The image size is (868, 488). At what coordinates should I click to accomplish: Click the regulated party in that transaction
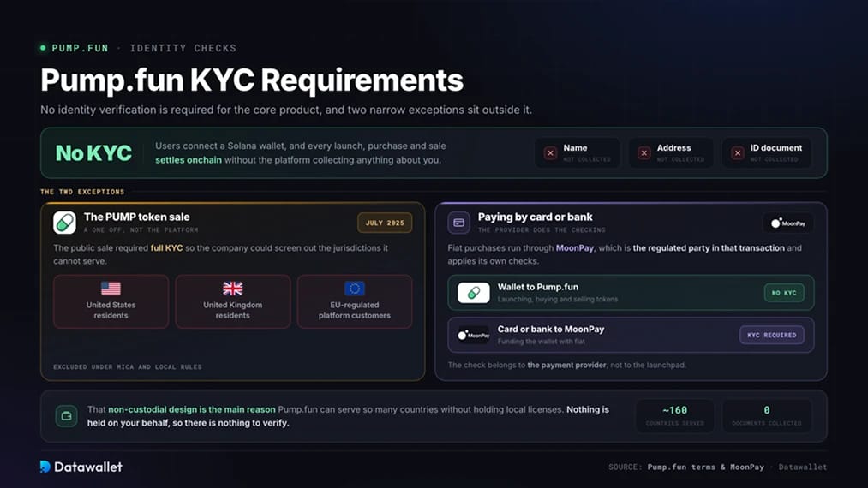[709, 248]
